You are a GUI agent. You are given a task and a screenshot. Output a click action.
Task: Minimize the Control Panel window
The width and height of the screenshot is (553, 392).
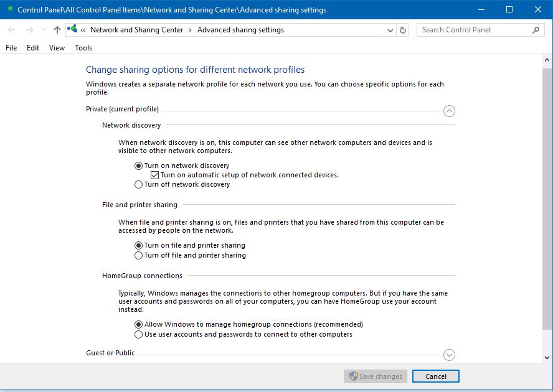(x=481, y=9)
